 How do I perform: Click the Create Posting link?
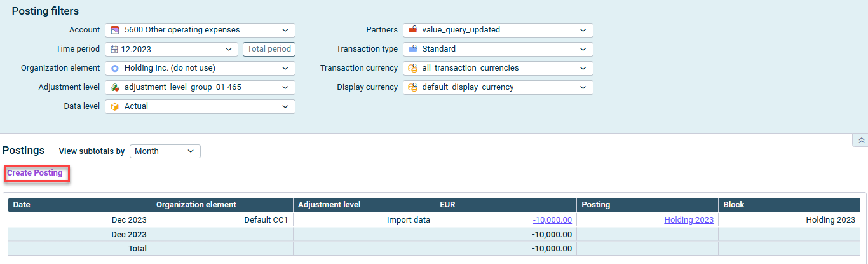(x=35, y=173)
